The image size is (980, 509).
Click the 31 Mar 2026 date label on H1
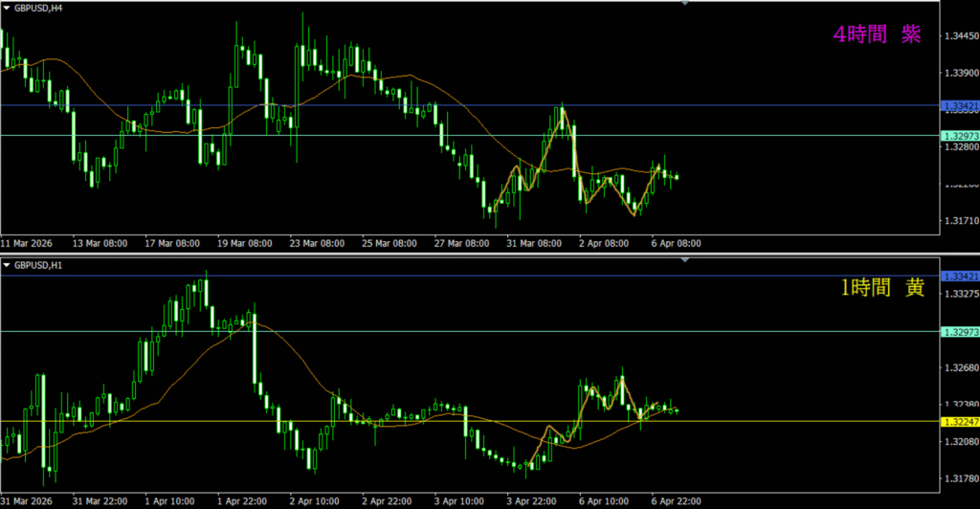pos(28,500)
